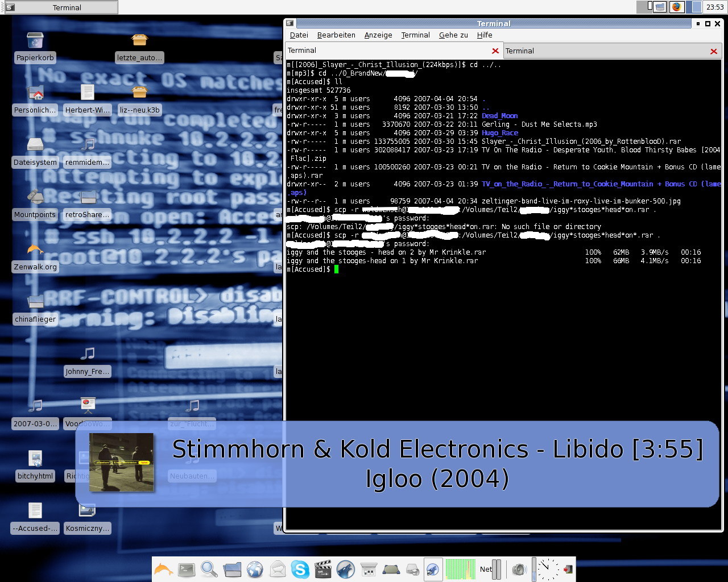Open the Datei menu
This screenshot has width=728, height=582.
[x=299, y=35]
